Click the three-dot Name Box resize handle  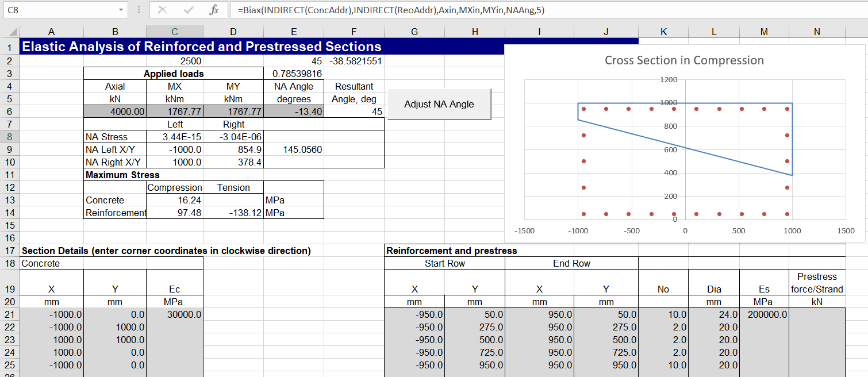(x=139, y=10)
